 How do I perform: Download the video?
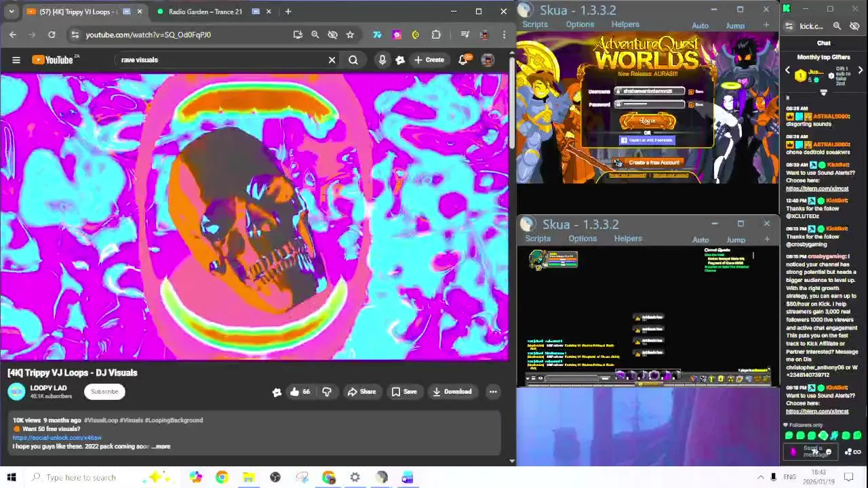click(452, 392)
